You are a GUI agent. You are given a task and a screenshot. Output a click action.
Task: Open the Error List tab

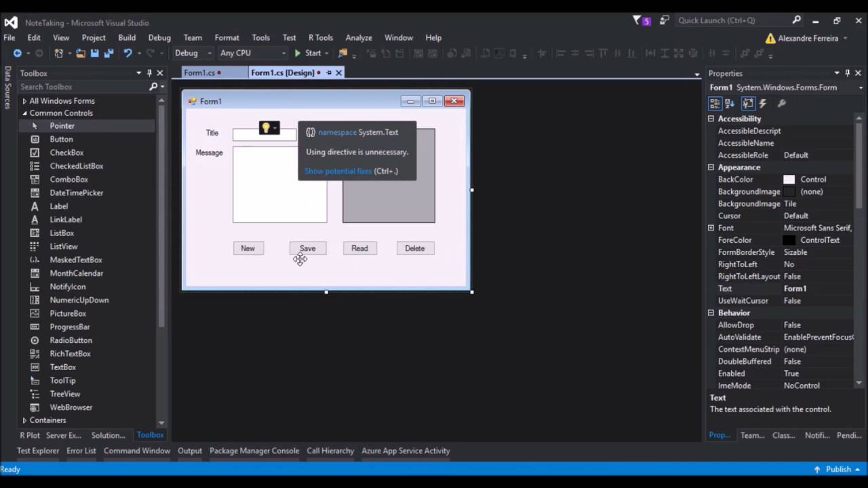81,451
